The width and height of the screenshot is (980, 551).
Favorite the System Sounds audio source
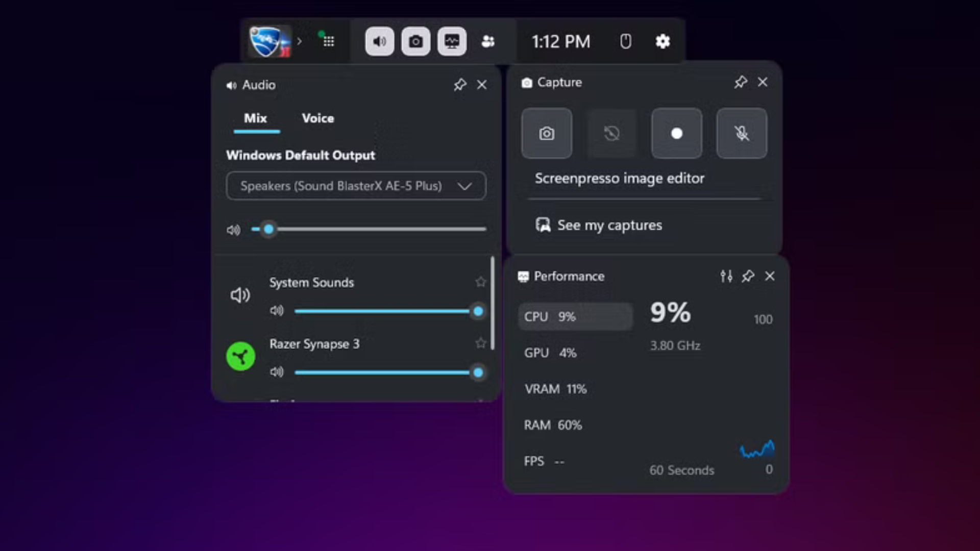pos(480,282)
